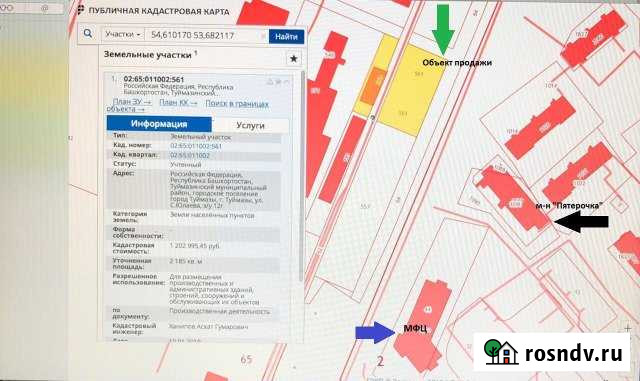The height and width of the screenshot is (381, 640).
Task: Switch to the Услуги tab
Action: point(250,125)
